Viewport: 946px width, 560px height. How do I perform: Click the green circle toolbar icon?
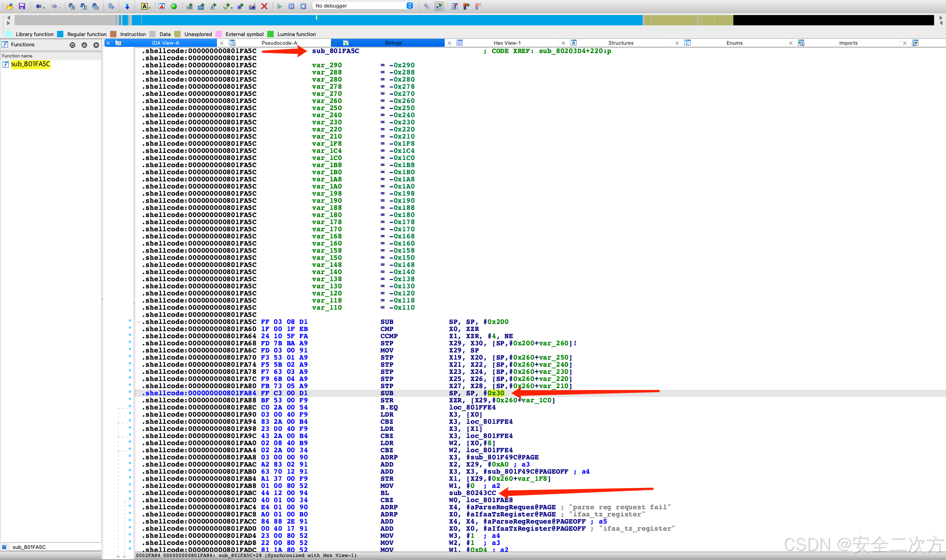(174, 6)
